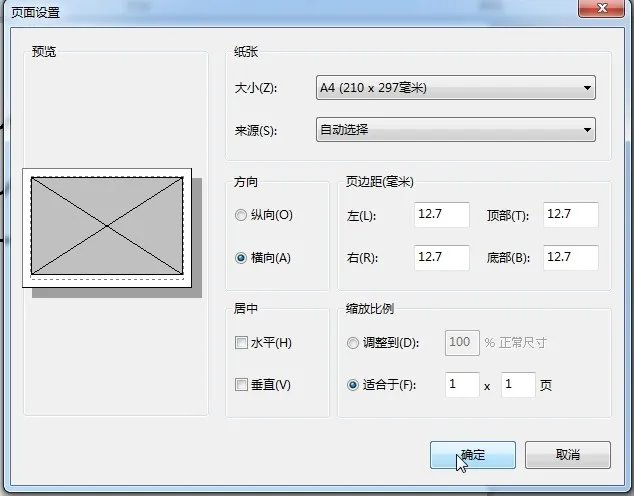Click the 左(L) left margin field
Screen dimensions: 634x496
coord(442,215)
